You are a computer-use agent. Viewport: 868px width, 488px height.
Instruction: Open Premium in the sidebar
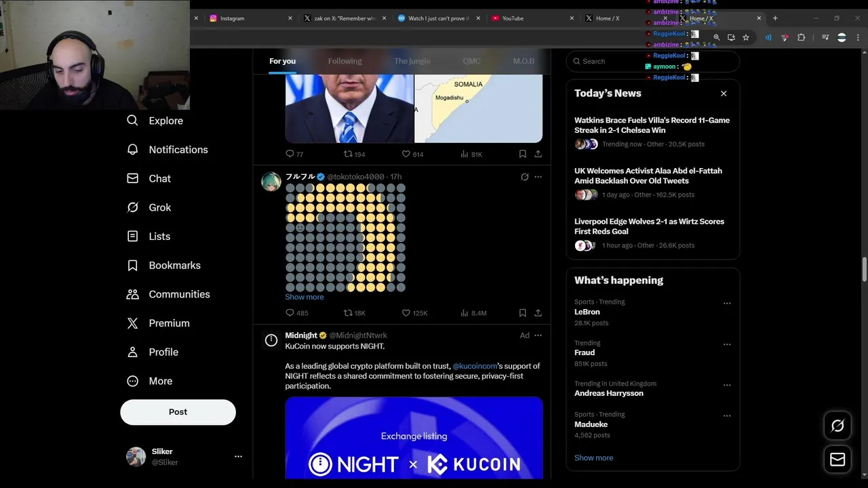point(158,323)
